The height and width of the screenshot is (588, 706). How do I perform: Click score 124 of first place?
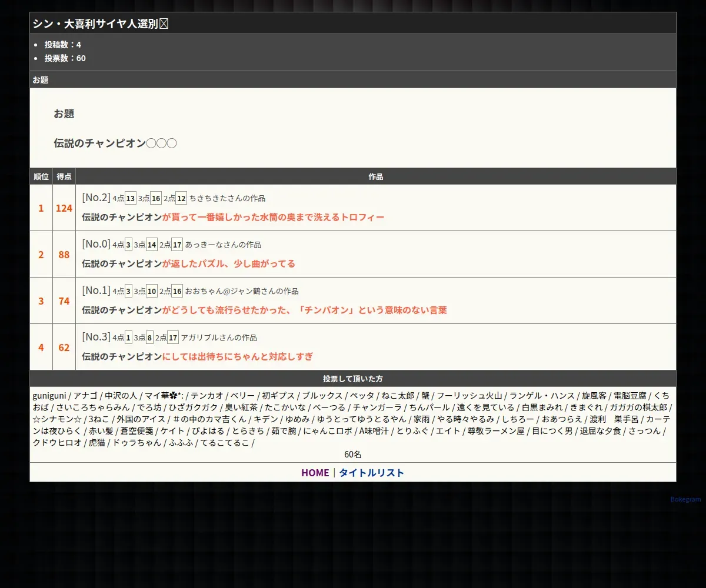[x=64, y=208]
